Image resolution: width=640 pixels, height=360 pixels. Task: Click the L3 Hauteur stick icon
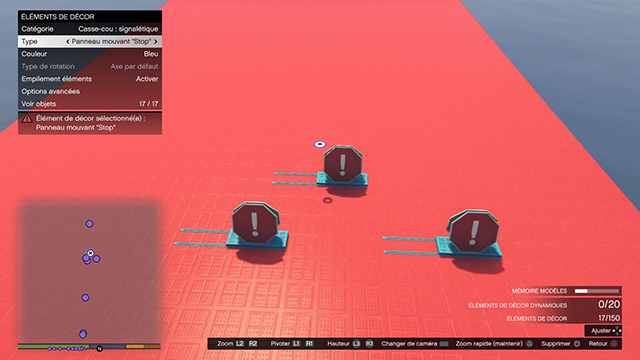tap(357, 344)
